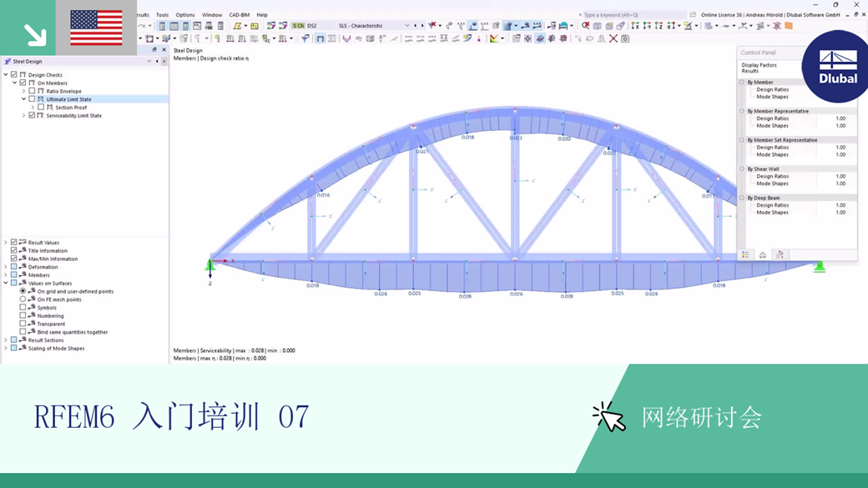Open the Steel Design navigator dropdown arrow
Screen dimensions: 868x488
[x=149, y=62]
